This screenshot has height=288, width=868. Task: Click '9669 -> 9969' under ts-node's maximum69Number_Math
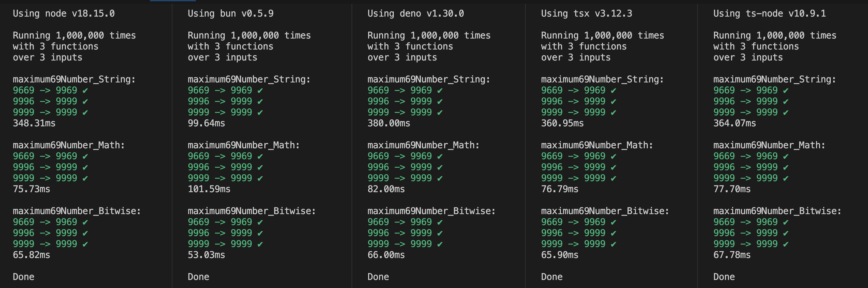pos(746,156)
